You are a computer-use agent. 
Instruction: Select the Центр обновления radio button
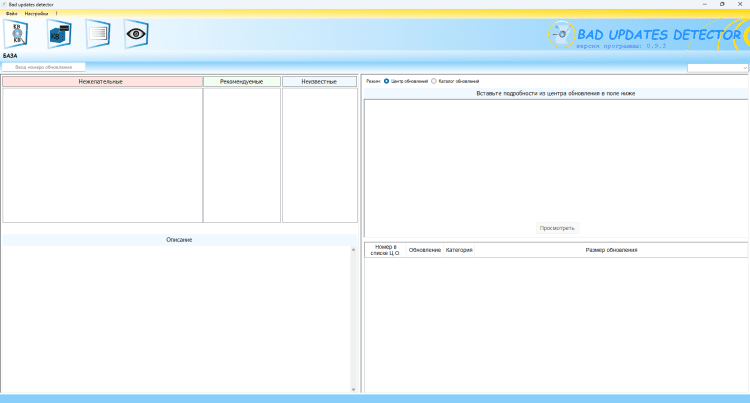(386, 81)
